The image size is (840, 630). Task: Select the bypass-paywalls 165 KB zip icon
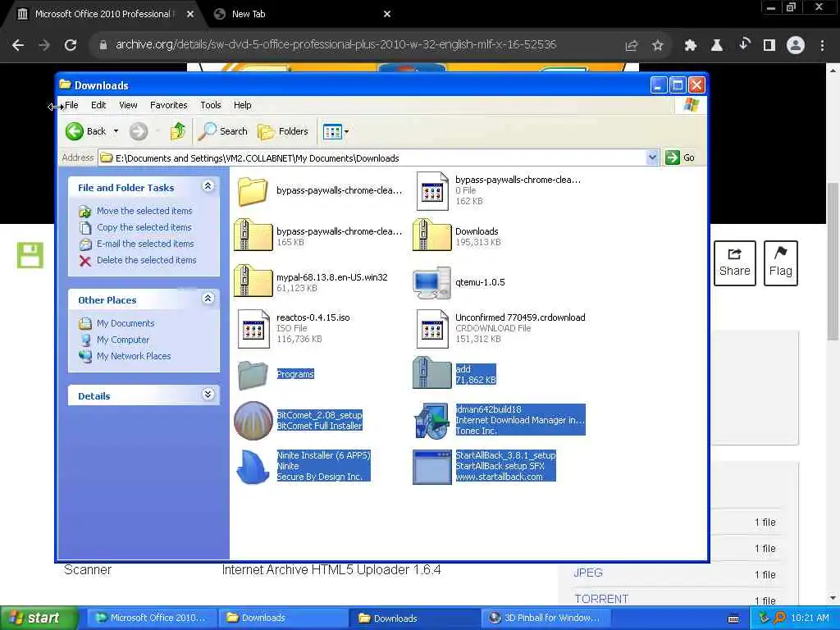click(x=253, y=235)
